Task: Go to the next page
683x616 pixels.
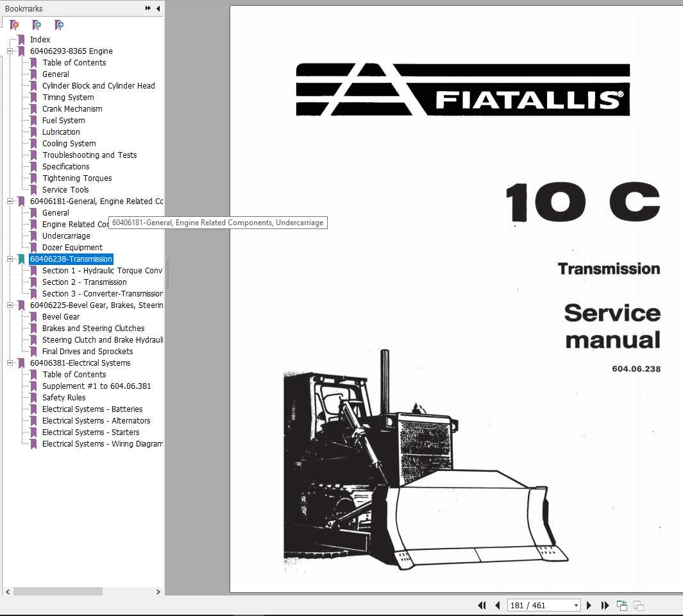Action: (x=589, y=605)
